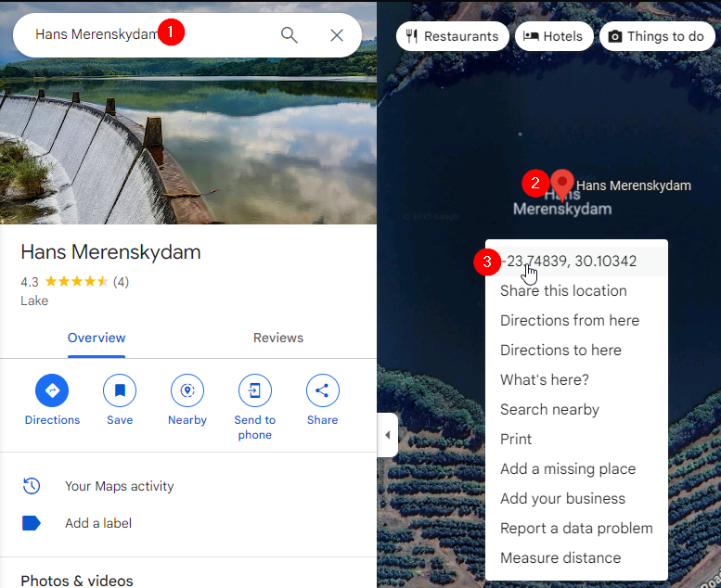This screenshot has height=588, width=721.
Task: Click the Share icon button
Action: pyautogui.click(x=322, y=390)
